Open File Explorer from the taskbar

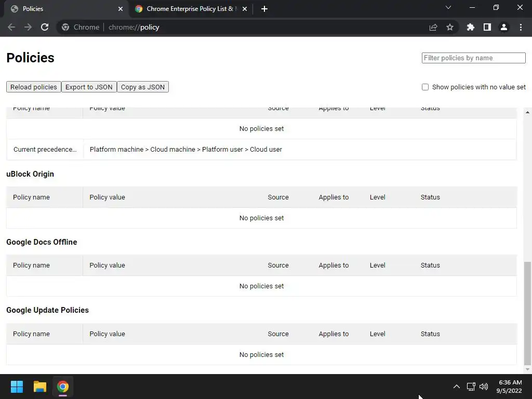pyautogui.click(x=39, y=387)
